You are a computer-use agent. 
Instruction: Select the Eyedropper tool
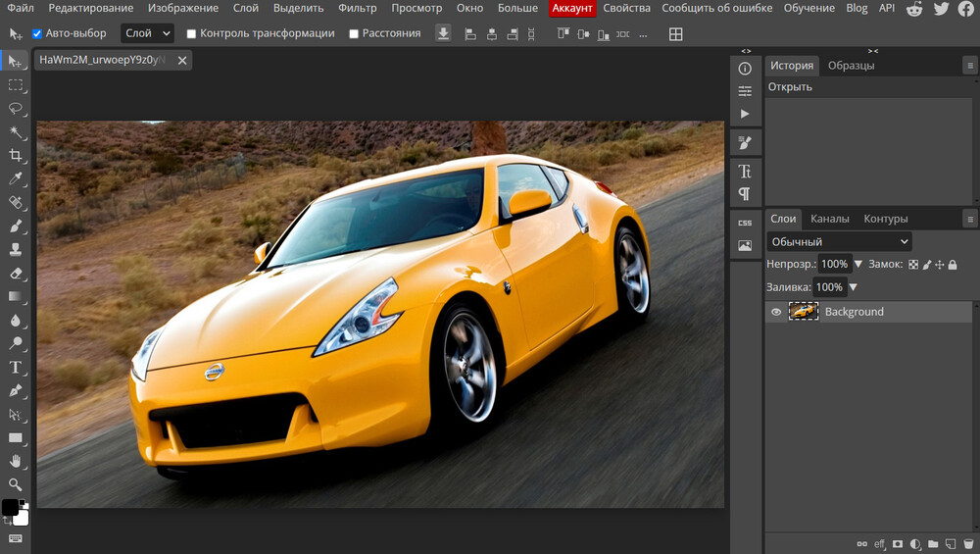(x=16, y=179)
